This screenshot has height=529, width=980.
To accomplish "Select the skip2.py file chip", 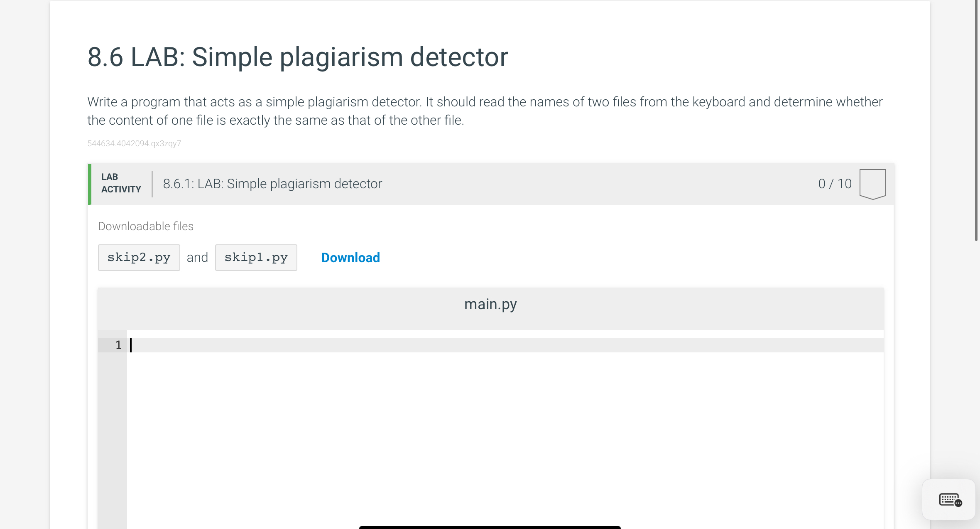I will pos(139,257).
